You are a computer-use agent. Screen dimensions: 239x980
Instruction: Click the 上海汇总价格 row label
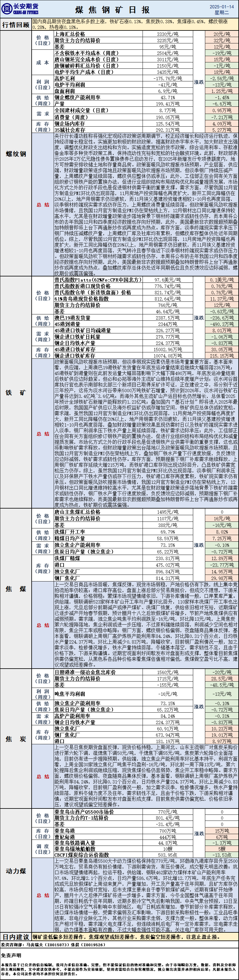(70, 34)
